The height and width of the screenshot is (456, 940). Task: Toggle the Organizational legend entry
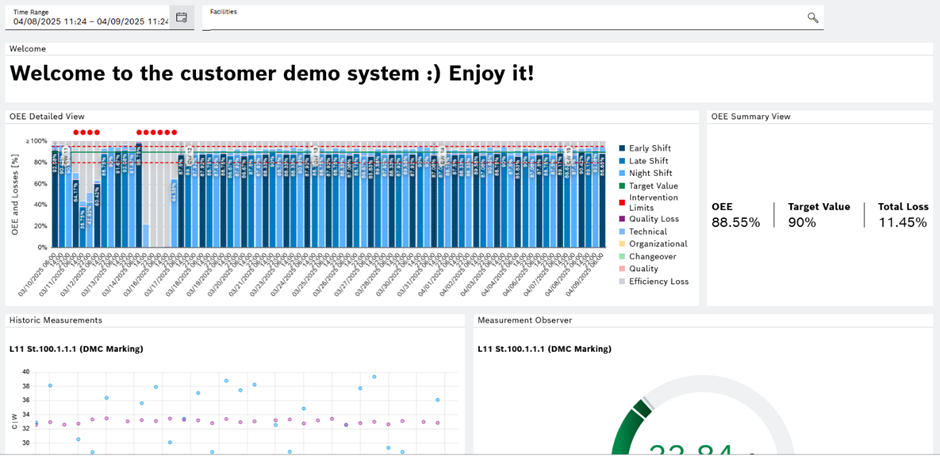pyautogui.click(x=653, y=244)
